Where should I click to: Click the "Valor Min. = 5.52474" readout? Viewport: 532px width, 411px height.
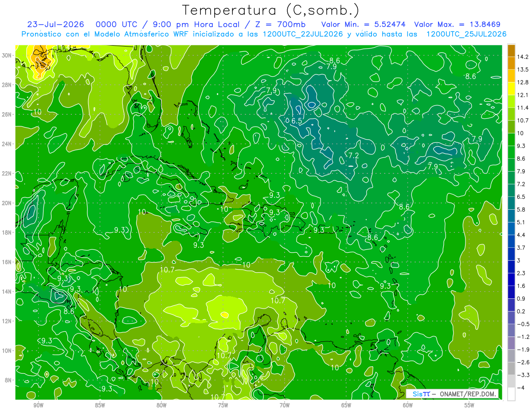(x=363, y=24)
